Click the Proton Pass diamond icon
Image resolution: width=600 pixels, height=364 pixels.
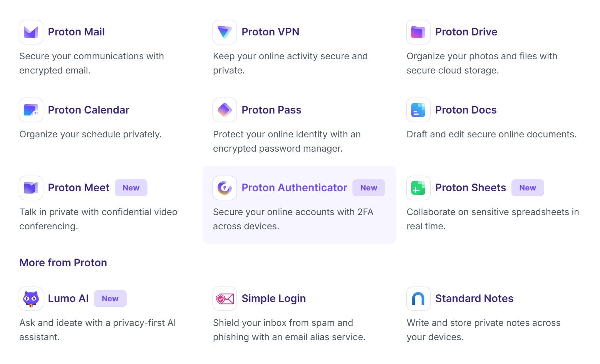[x=225, y=110]
